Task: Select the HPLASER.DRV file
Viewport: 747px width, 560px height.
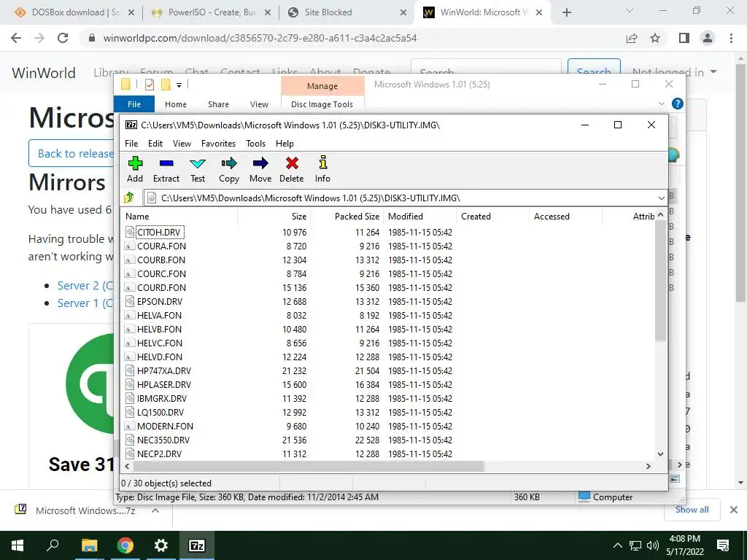Action: pos(164,384)
